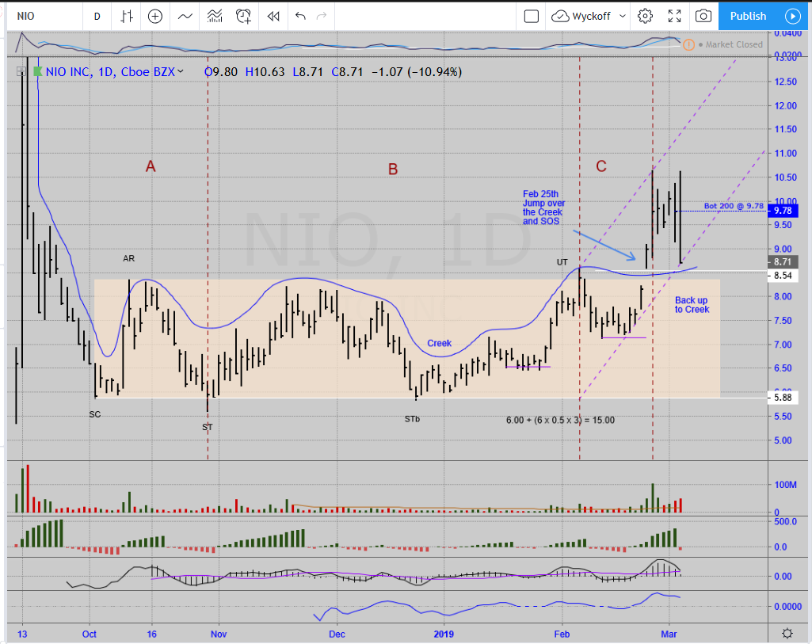Open the candlestick chart style selector
This screenshot has height=644, width=812.
127,16
